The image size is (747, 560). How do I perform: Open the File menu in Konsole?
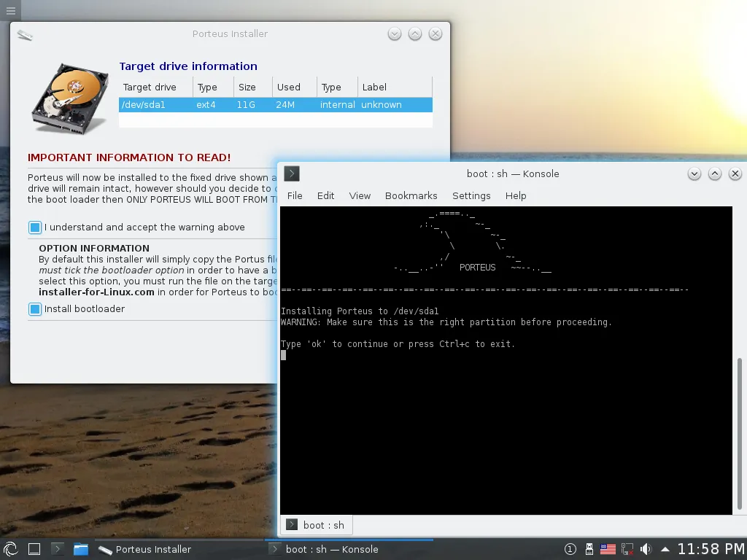(295, 195)
